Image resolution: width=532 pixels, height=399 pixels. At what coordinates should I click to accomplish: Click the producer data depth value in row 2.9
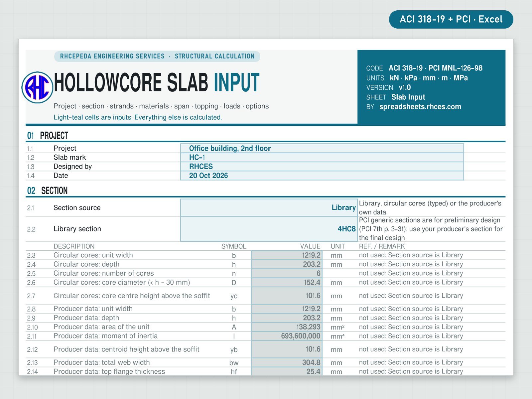287,318
